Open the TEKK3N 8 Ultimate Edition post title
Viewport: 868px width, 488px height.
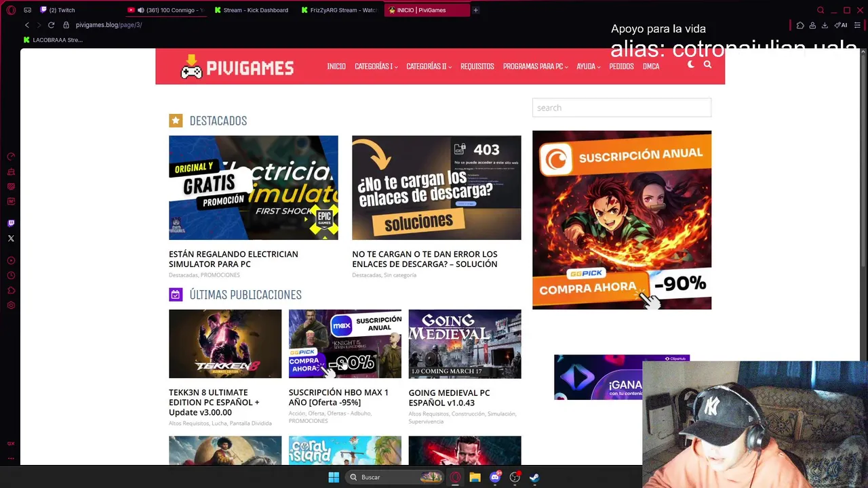pos(214,402)
